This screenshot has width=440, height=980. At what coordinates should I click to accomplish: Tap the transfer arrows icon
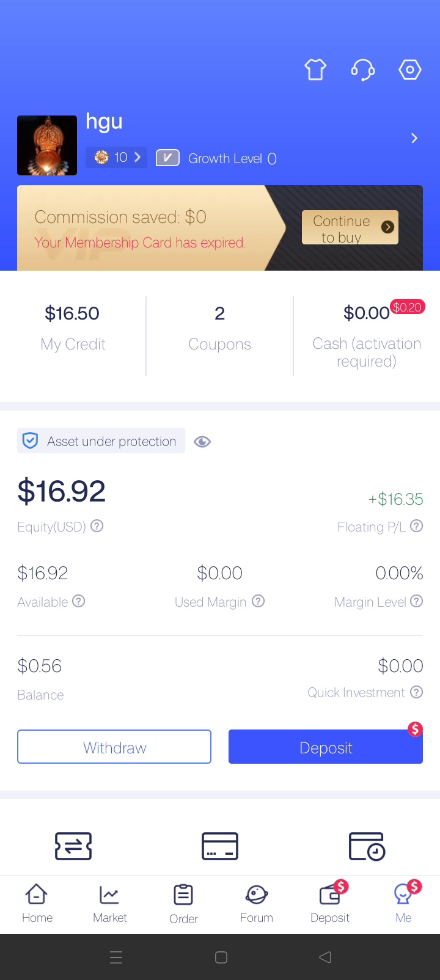[x=73, y=846]
